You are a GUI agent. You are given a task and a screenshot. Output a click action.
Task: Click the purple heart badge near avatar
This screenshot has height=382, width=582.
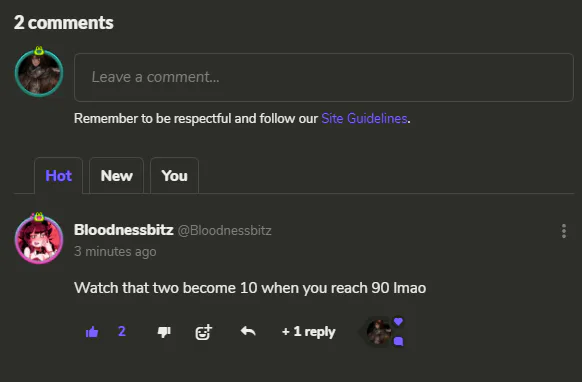tap(398, 321)
